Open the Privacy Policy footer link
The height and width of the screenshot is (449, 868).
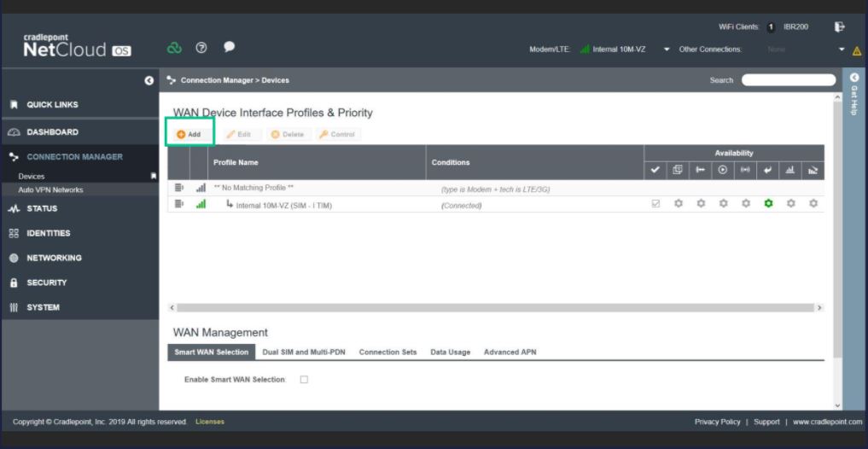tap(718, 422)
